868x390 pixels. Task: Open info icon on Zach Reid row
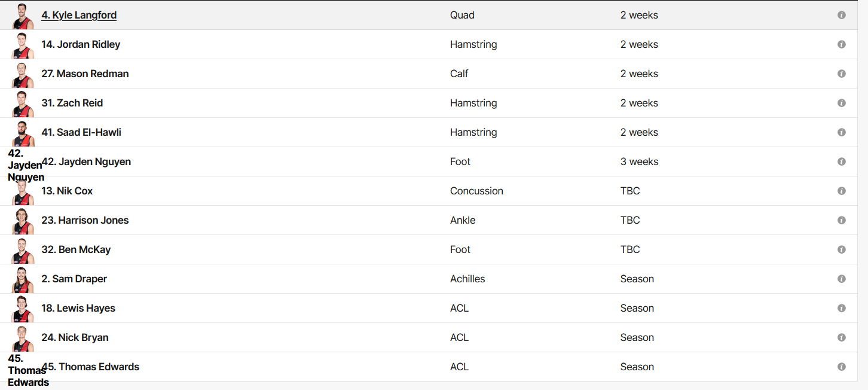tap(842, 103)
